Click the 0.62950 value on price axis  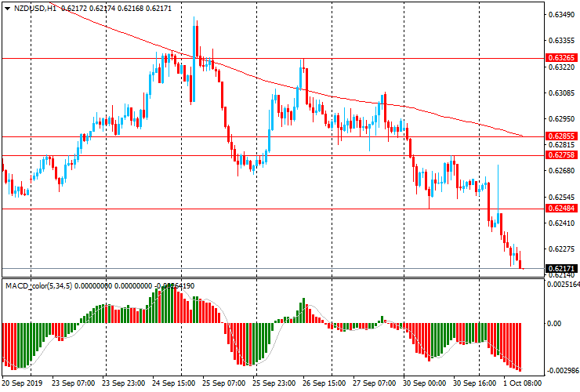point(560,119)
